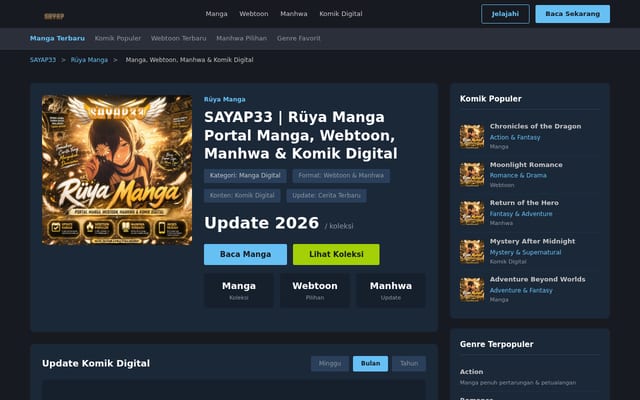Follow the SAYAP33 breadcrumb link

pos(43,60)
